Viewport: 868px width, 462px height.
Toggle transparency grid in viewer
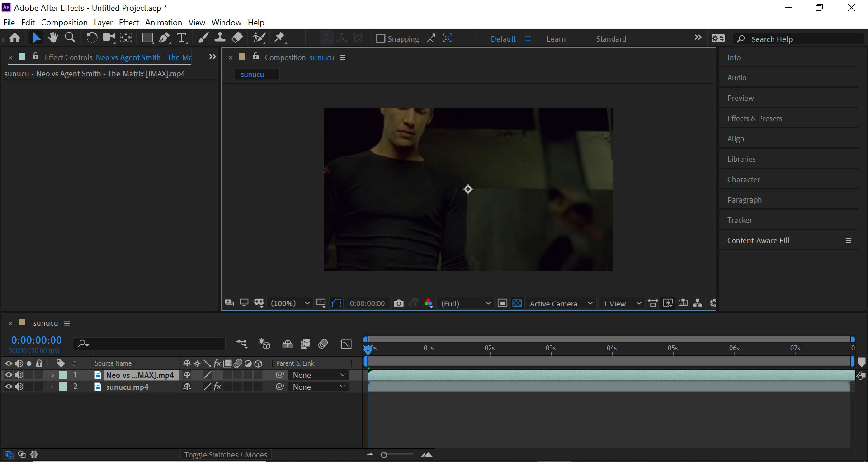point(518,303)
